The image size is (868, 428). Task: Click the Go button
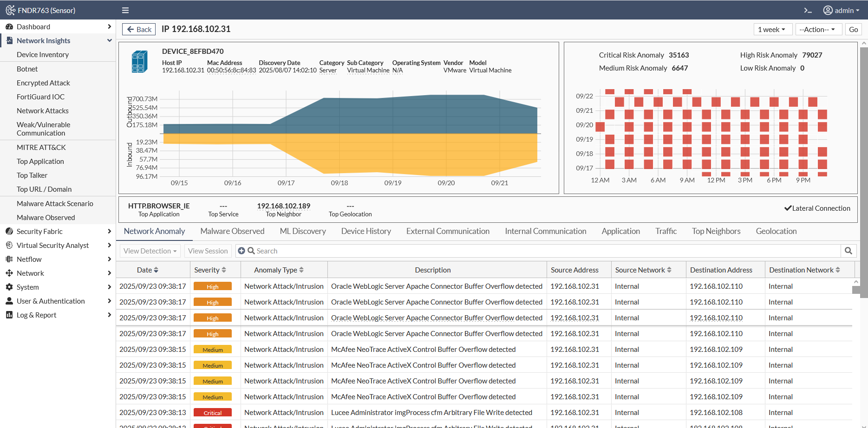pos(853,29)
